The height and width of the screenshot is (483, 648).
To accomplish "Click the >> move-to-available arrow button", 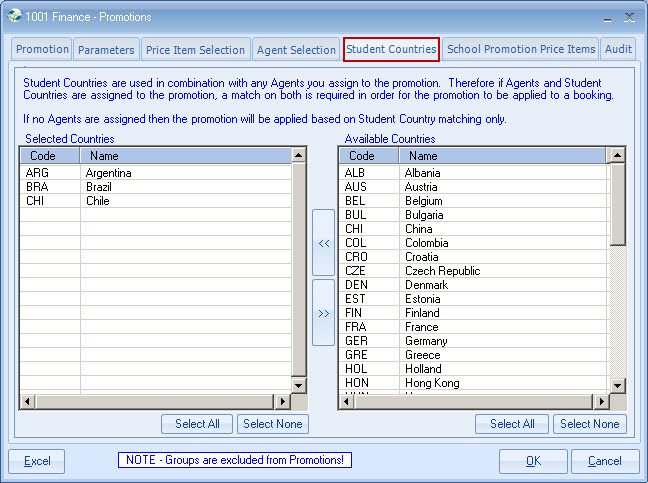I will 323,313.
